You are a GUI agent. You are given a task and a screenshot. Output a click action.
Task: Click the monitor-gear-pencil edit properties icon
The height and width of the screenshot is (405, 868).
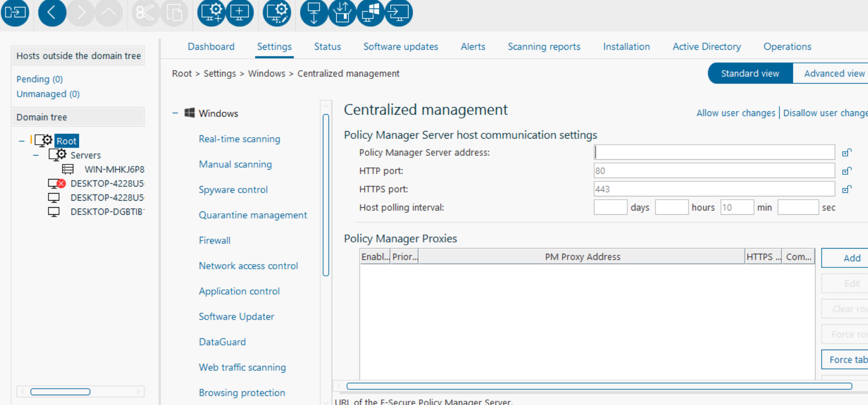277,12
